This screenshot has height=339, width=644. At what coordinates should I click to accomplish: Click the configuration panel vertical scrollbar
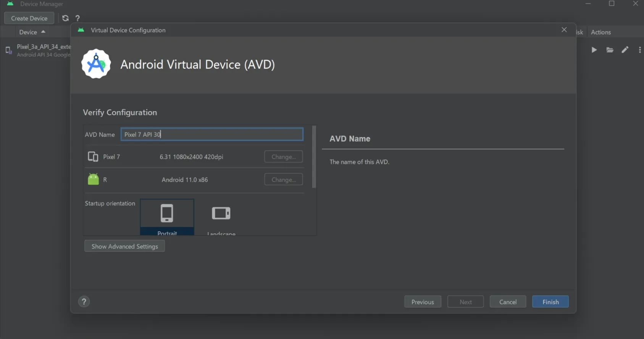point(314,157)
